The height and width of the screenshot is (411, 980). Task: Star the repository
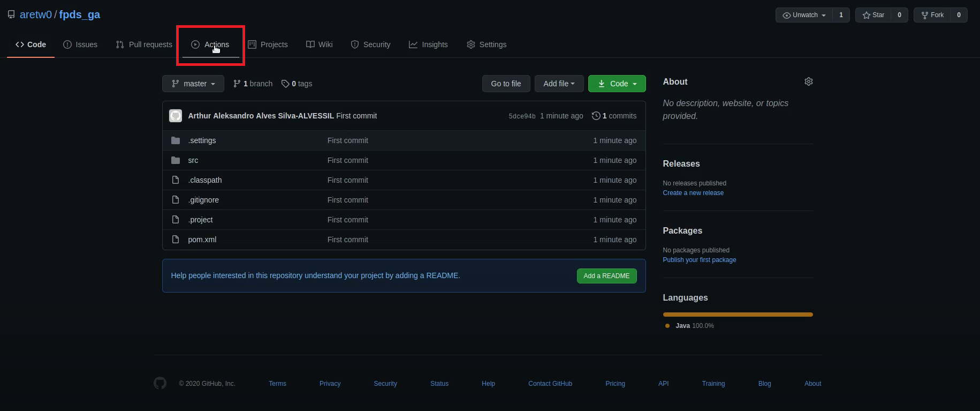click(x=873, y=15)
